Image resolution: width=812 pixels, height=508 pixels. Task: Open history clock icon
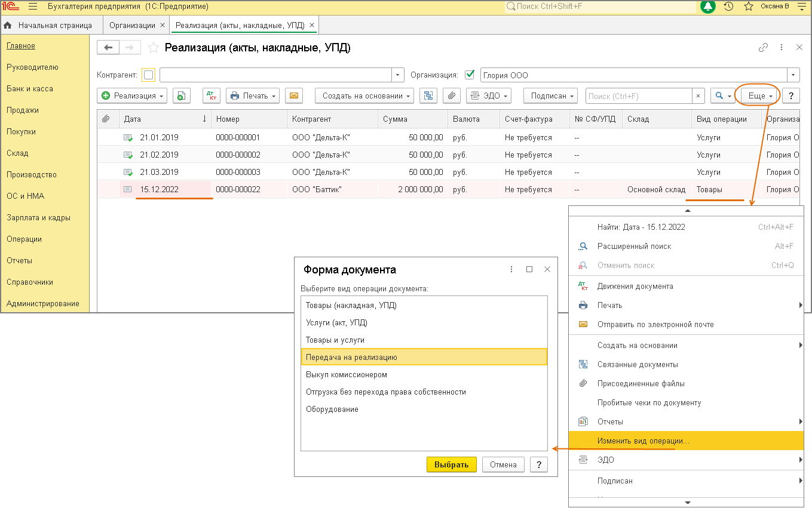coord(728,7)
